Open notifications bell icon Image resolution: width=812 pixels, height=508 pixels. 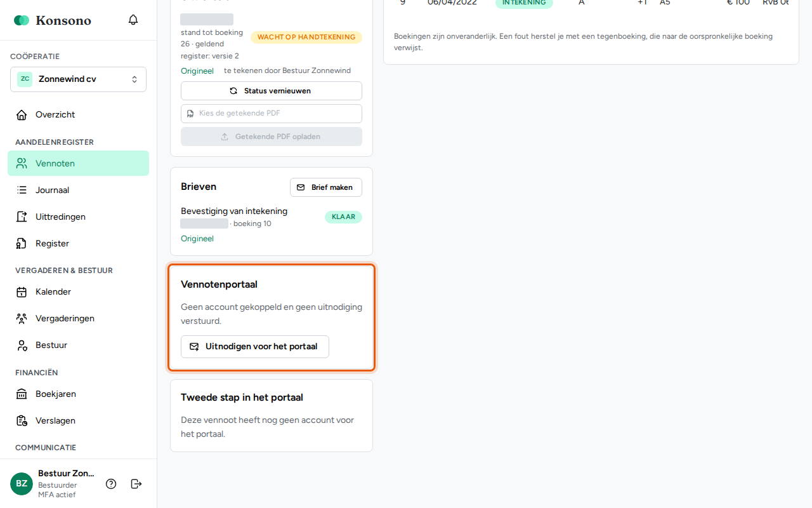[x=133, y=20]
